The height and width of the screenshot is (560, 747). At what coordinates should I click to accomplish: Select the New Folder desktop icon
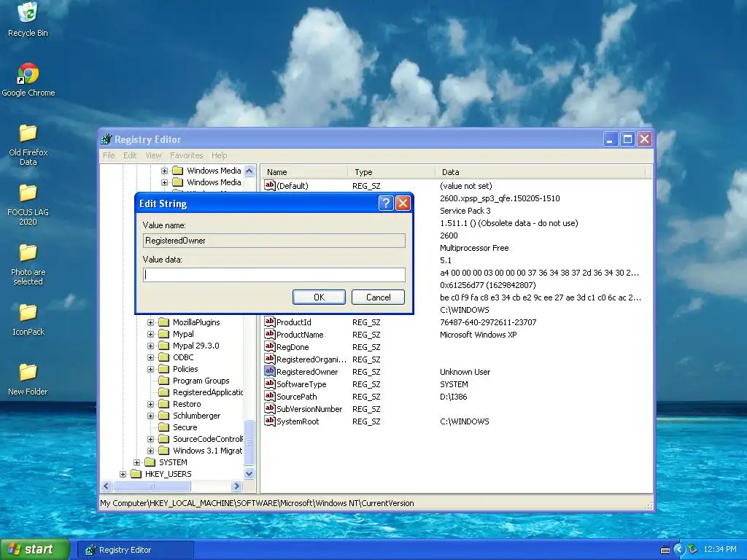click(x=28, y=379)
